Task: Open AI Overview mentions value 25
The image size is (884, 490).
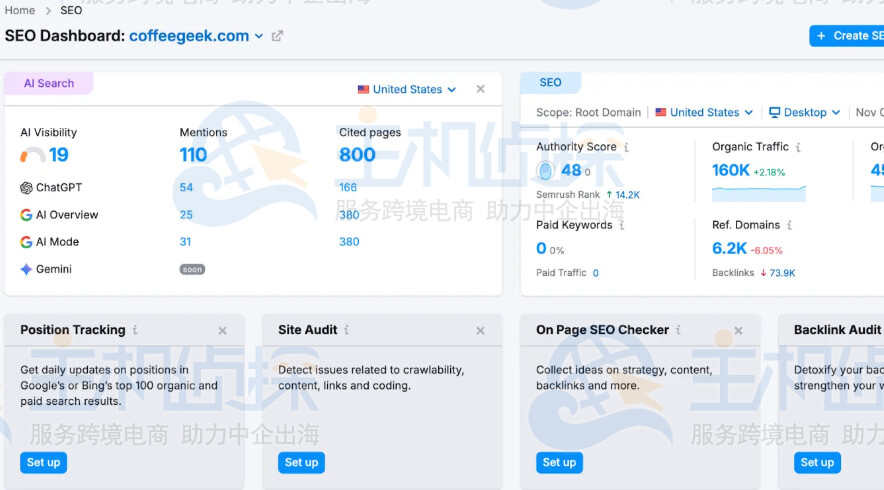Action: (x=186, y=215)
